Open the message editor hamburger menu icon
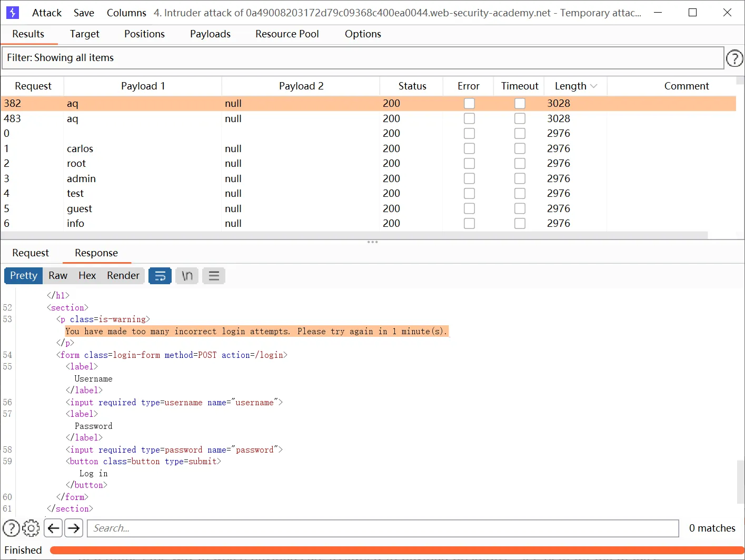745x560 pixels. click(214, 276)
